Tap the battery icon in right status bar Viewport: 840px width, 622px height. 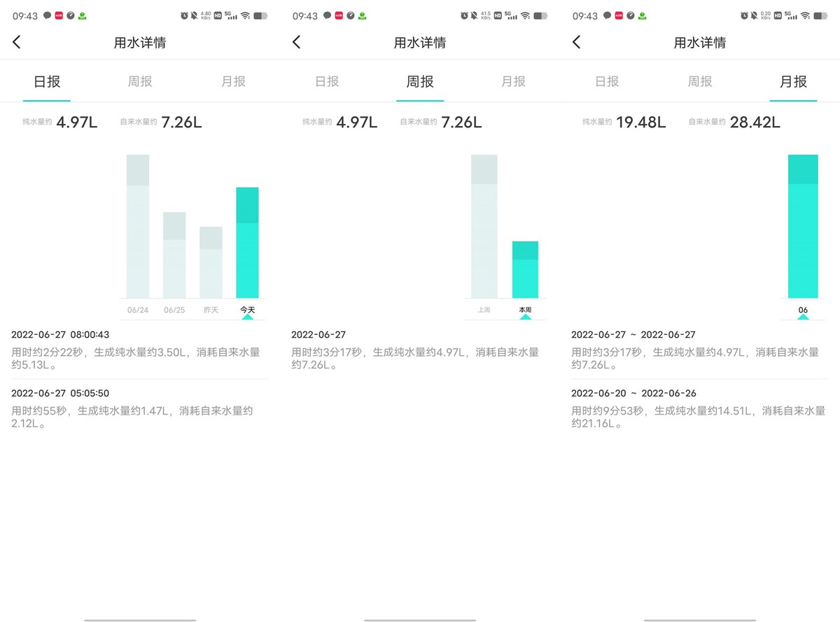(x=821, y=15)
